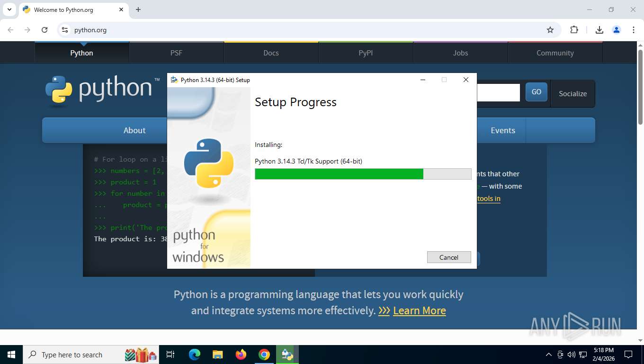This screenshot has width=644, height=364.
Task: Click the taskbar search box
Action: [x=91, y=355]
